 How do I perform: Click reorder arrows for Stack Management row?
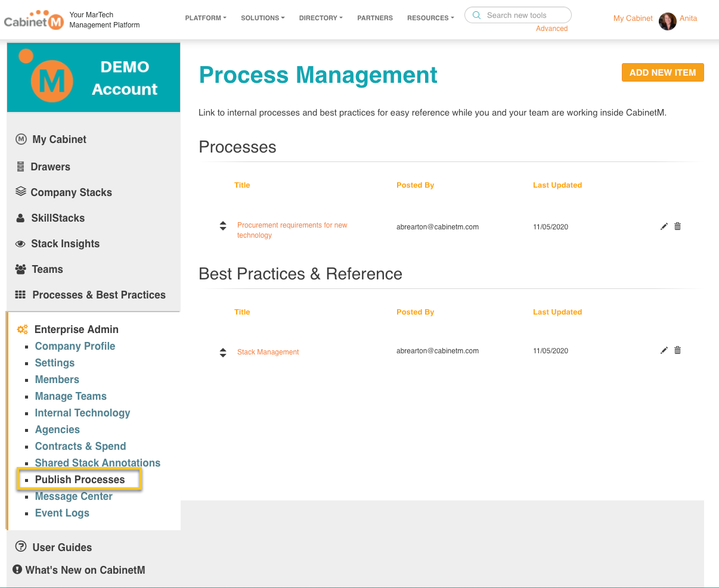coord(223,352)
